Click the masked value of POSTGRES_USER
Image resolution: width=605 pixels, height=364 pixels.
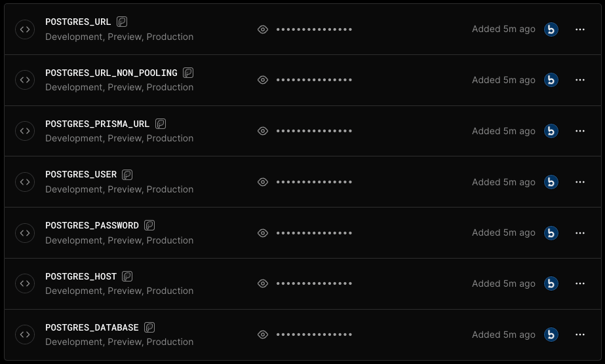(x=314, y=182)
